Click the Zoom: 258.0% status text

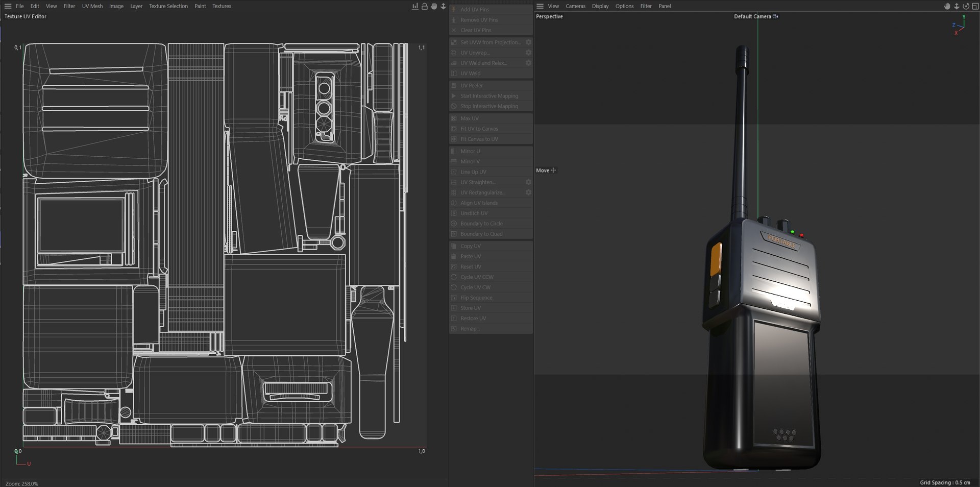coord(22,483)
